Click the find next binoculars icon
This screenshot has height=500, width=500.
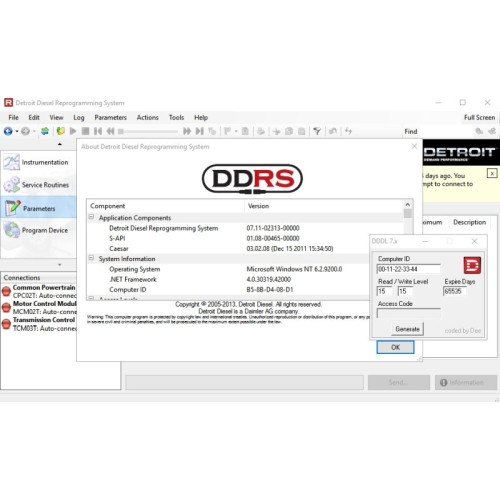(x=479, y=131)
